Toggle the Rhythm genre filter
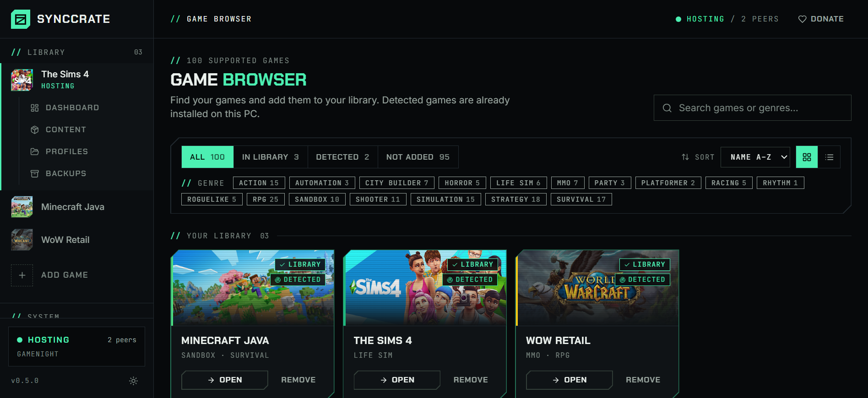 point(781,183)
